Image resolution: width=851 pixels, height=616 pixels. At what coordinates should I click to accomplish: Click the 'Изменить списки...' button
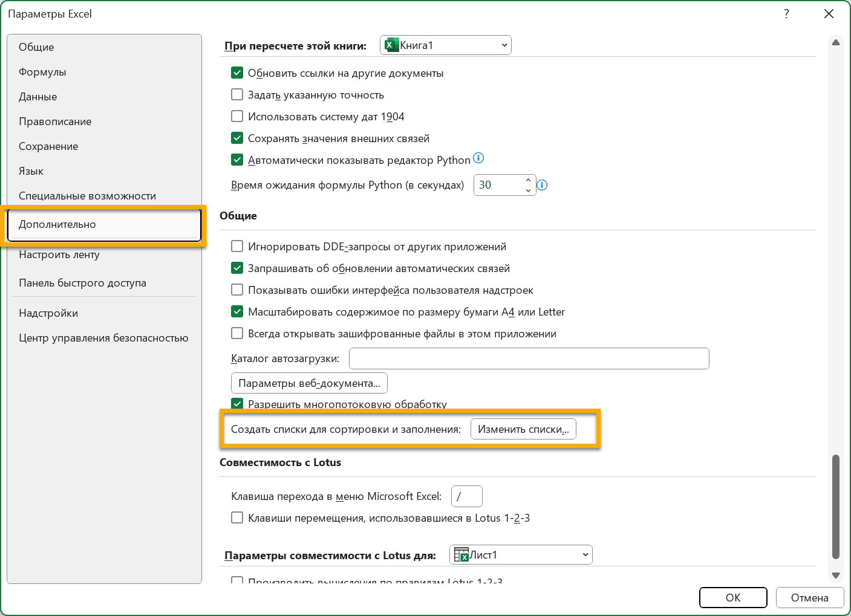pos(523,429)
